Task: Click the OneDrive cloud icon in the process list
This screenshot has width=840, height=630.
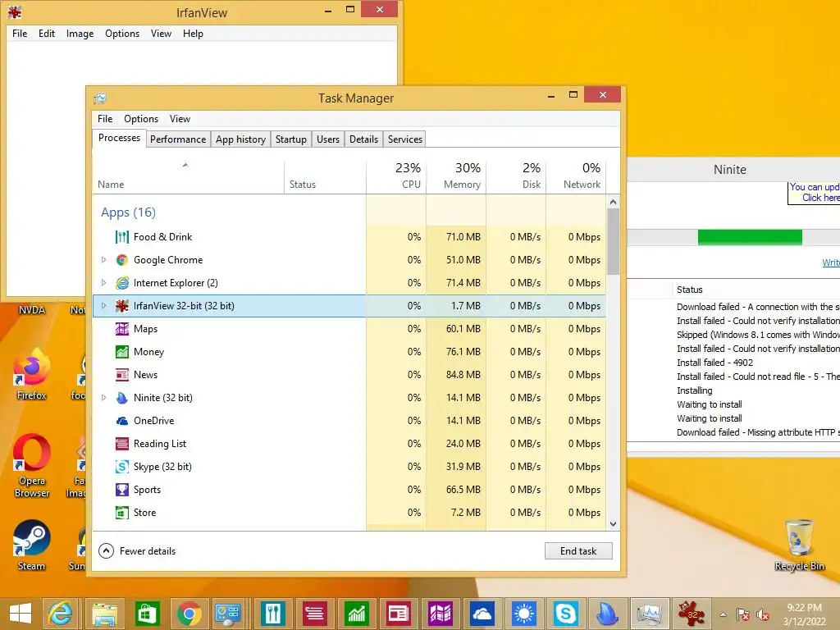Action: (122, 421)
